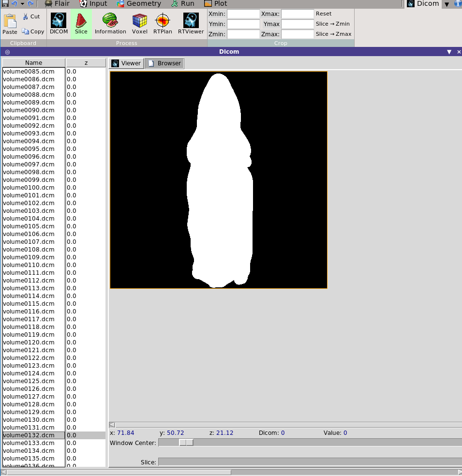
Task: Click the bottom window horizontal scrollbar
Action: pyautogui.click(x=119, y=473)
